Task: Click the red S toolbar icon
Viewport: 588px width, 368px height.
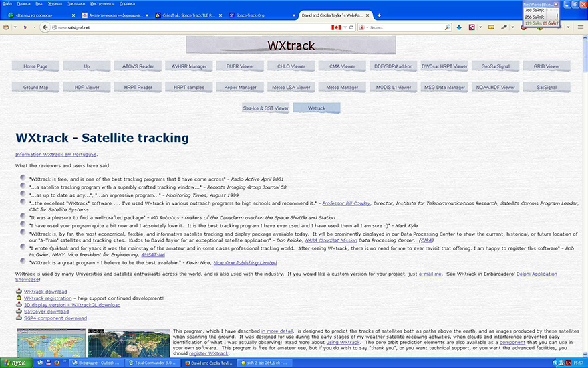Action: coord(472,27)
